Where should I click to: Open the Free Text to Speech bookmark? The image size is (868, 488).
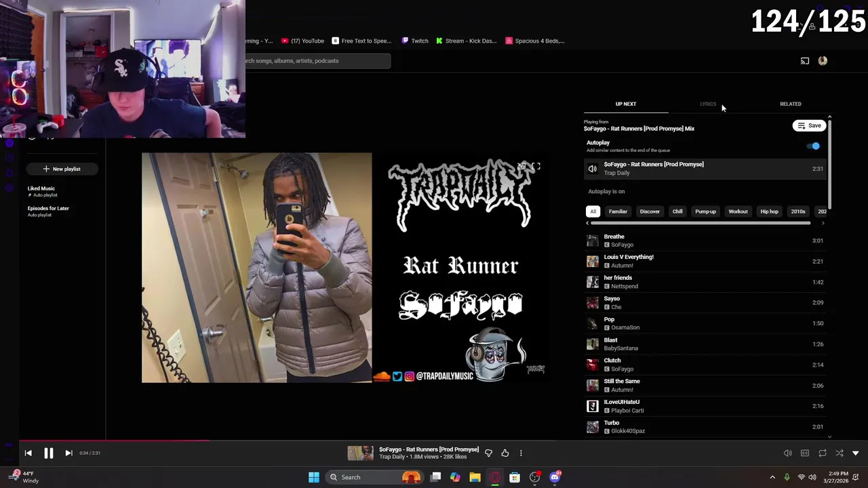pos(361,41)
